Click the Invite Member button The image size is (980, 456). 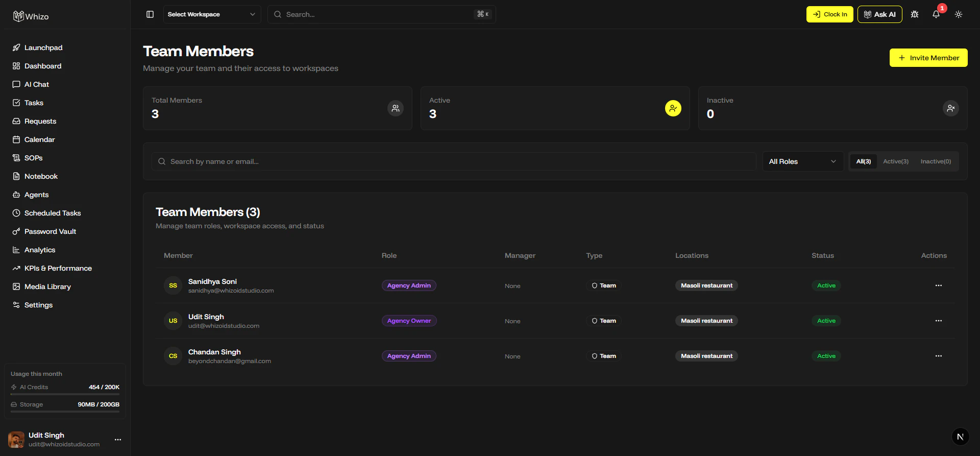click(x=928, y=58)
